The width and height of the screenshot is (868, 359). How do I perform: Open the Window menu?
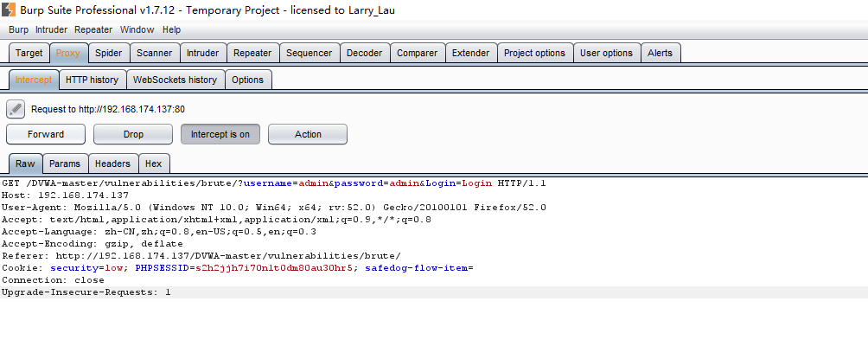point(137,30)
